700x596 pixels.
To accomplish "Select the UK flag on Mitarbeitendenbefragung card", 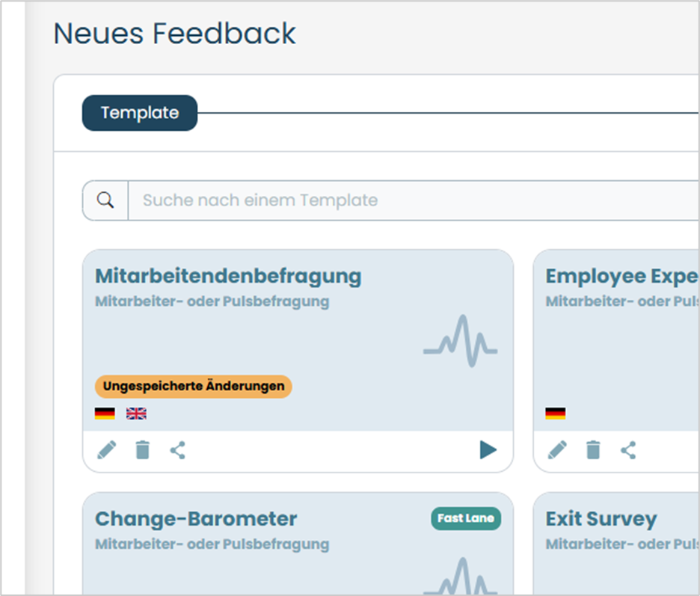I will 136,414.
